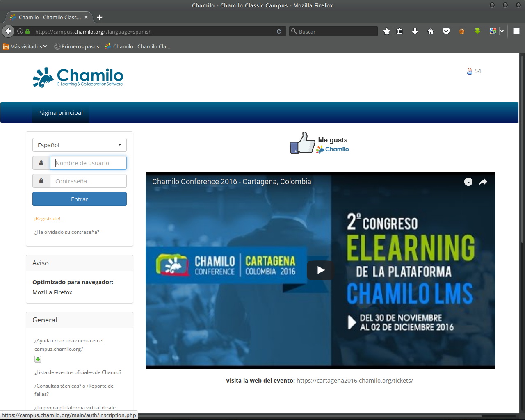Save the page to Pocket
Screen dimensions: 525x420
pyautogui.click(x=446, y=31)
